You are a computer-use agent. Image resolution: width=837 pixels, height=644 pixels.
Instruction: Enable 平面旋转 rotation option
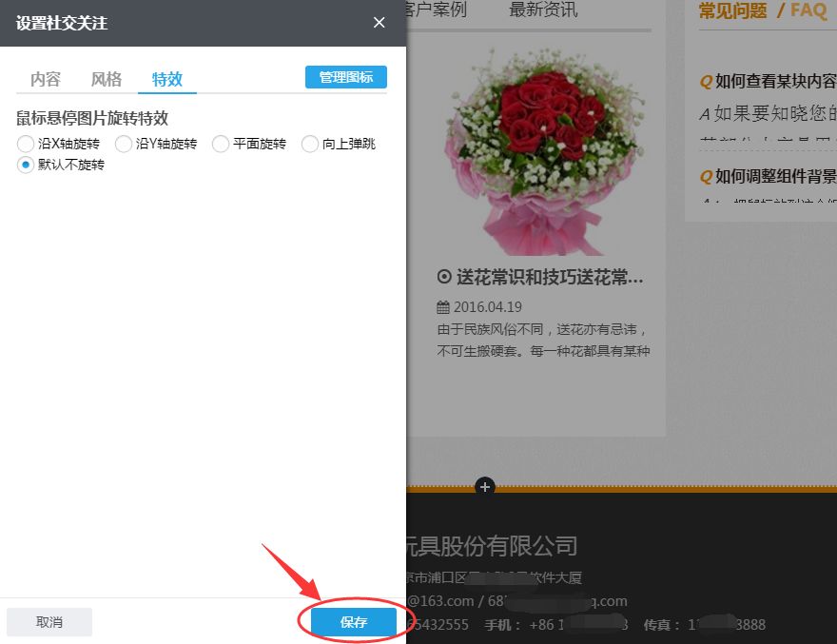[x=220, y=143]
